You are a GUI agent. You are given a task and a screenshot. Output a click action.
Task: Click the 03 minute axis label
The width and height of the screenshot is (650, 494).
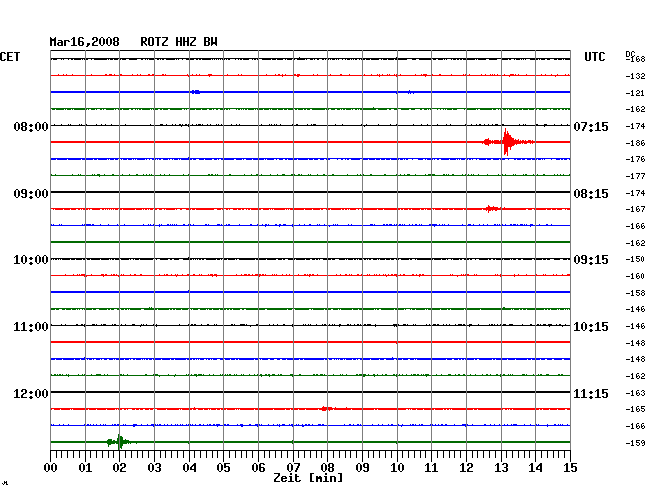(x=154, y=468)
